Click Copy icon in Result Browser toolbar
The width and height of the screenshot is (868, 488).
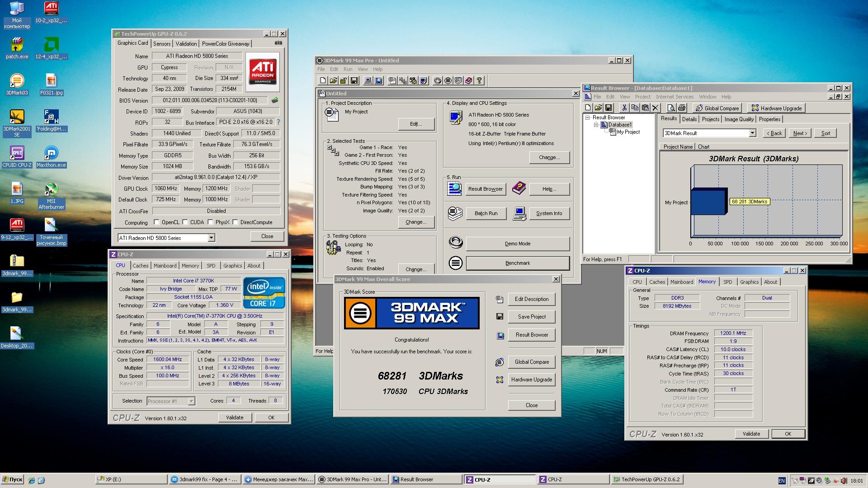tap(635, 108)
